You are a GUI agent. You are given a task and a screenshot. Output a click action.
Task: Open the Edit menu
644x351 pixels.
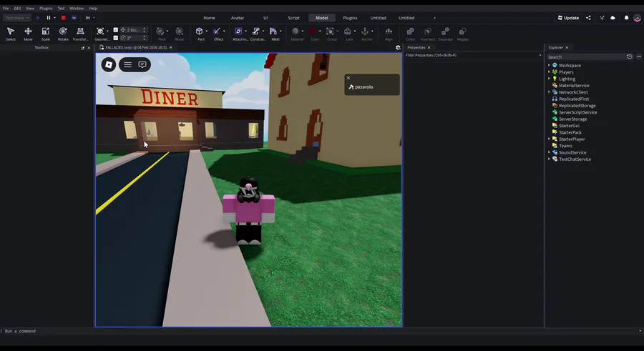17,8
